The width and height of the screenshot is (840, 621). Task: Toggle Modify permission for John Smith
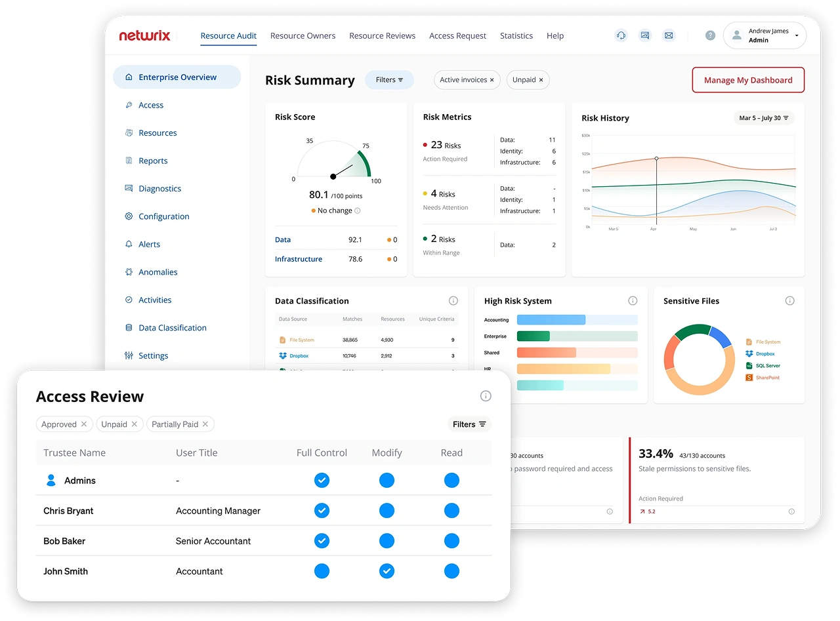[387, 571]
